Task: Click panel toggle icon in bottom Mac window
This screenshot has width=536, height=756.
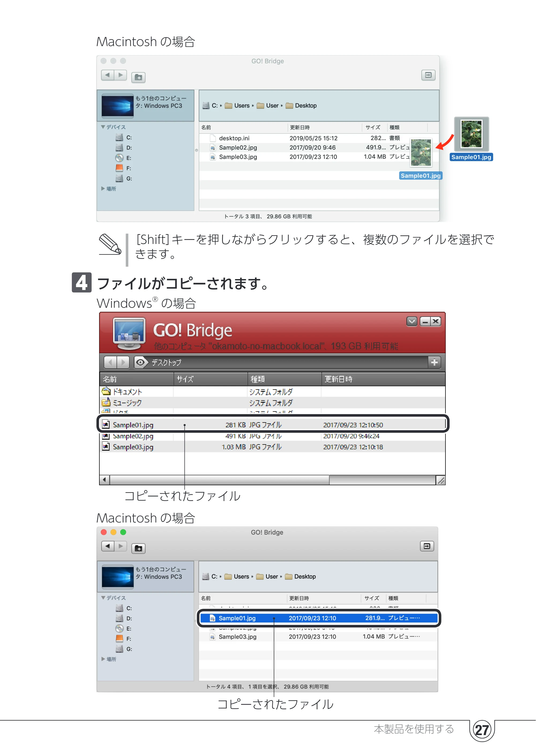Action: (427, 546)
